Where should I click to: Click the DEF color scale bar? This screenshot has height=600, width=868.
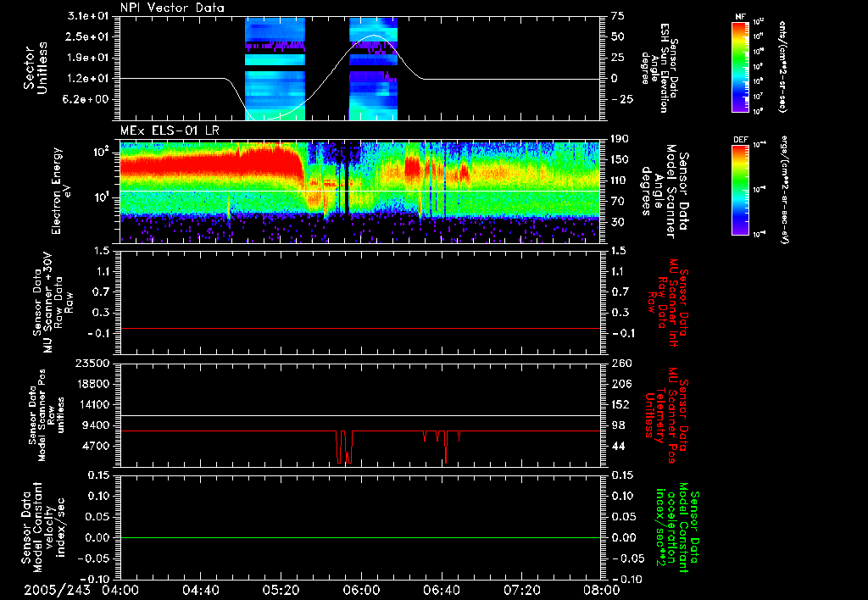click(x=740, y=188)
